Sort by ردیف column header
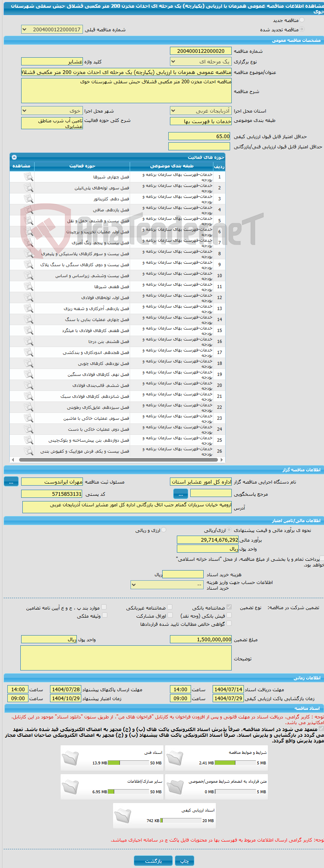This screenshot has width=324, height=868. coord(220,166)
